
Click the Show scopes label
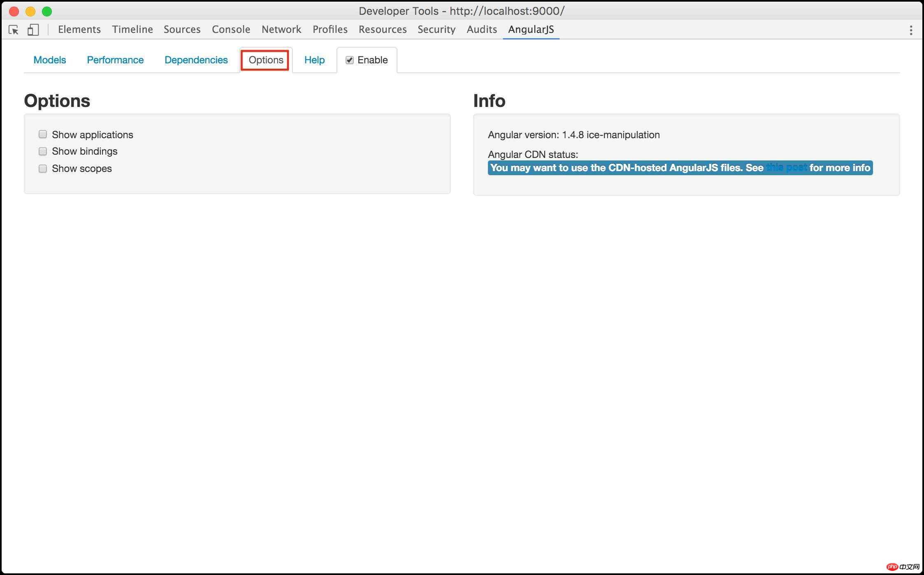(82, 169)
